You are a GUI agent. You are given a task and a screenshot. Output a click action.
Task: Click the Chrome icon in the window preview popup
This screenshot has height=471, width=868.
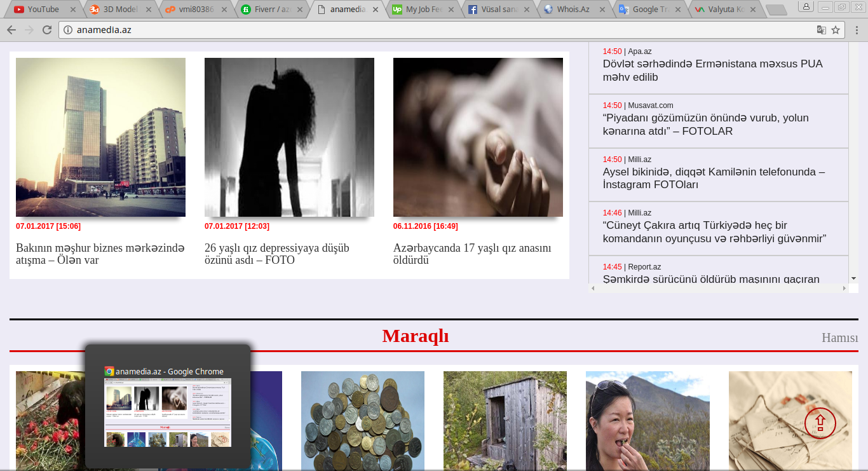pos(109,371)
